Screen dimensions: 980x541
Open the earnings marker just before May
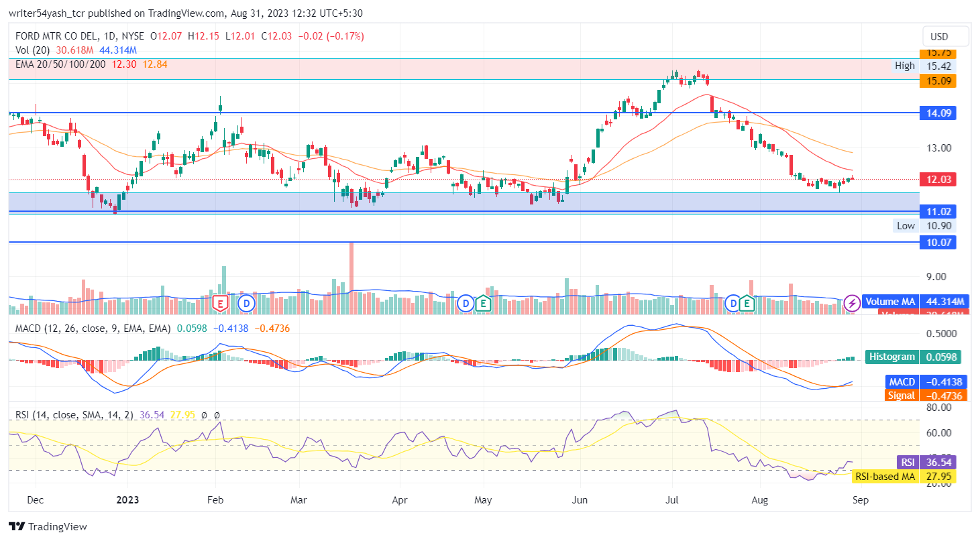coord(483,303)
